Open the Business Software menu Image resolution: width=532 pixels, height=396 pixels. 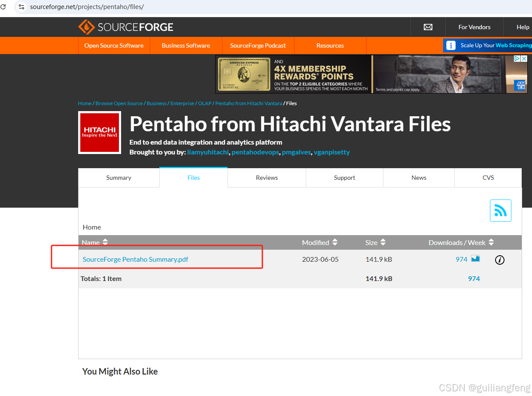(x=186, y=45)
